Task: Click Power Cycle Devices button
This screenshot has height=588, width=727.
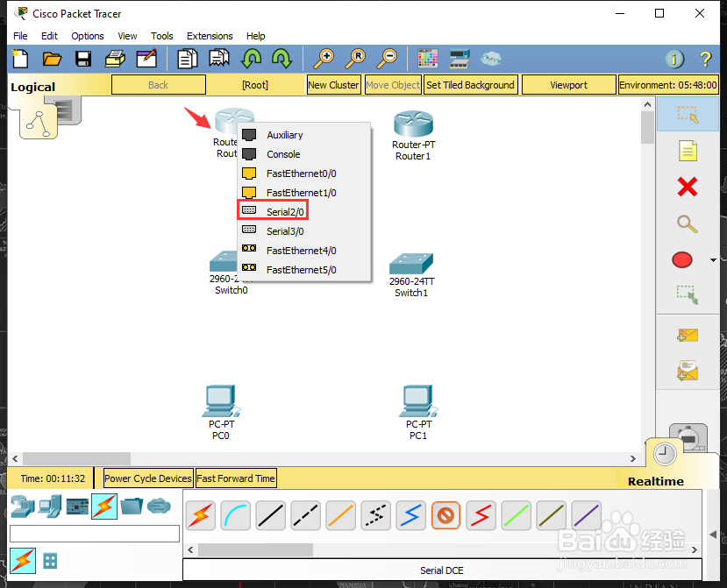Action: (x=148, y=478)
